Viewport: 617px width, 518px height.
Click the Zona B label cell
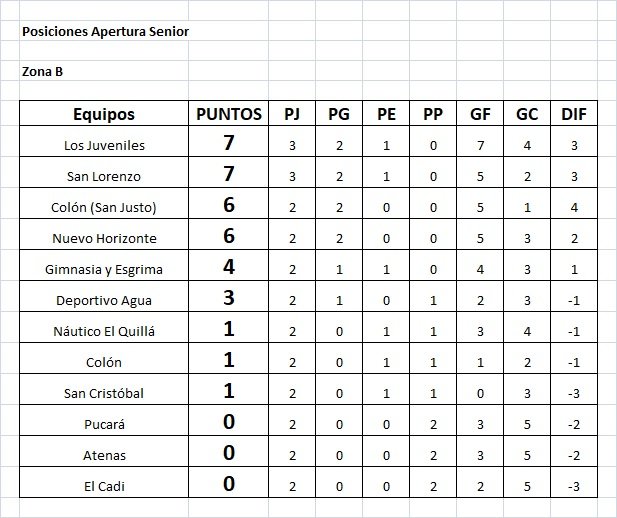[42, 71]
